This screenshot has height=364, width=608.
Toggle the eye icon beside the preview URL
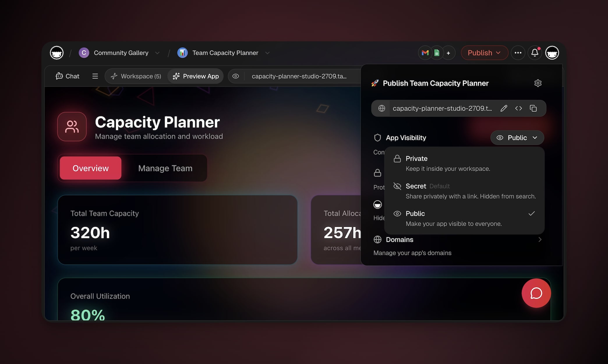(x=236, y=76)
